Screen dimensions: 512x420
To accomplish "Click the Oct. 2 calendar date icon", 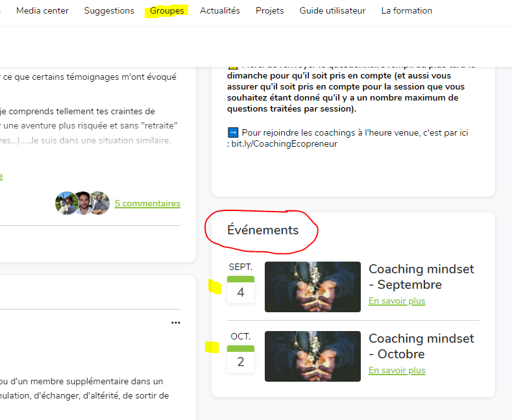I will (x=241, y=358).
